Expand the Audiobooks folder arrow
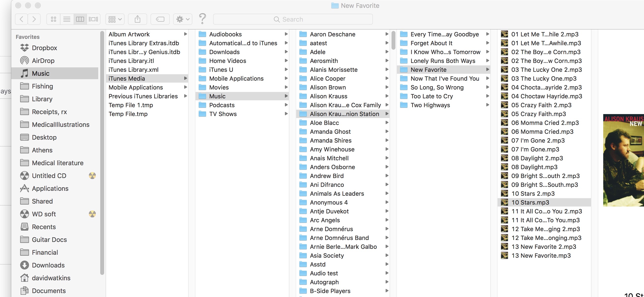This screenshot has height=297, width=644. tap(286, 34)
